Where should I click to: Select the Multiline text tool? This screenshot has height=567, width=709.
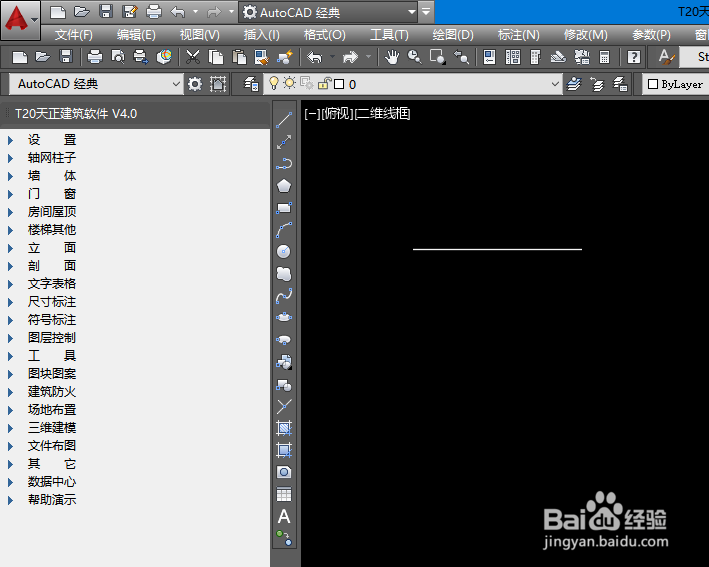click(x=284, y=516)
